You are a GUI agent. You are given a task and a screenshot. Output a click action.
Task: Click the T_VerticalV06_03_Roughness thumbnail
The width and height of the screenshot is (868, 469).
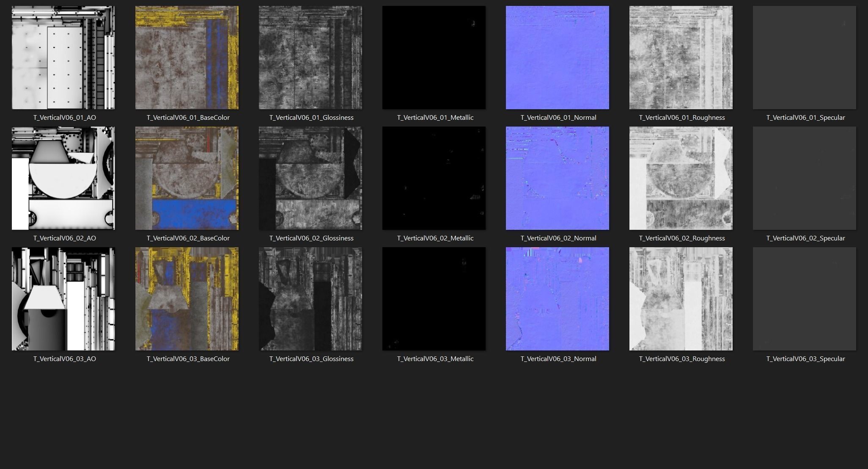tap(681, 299)
